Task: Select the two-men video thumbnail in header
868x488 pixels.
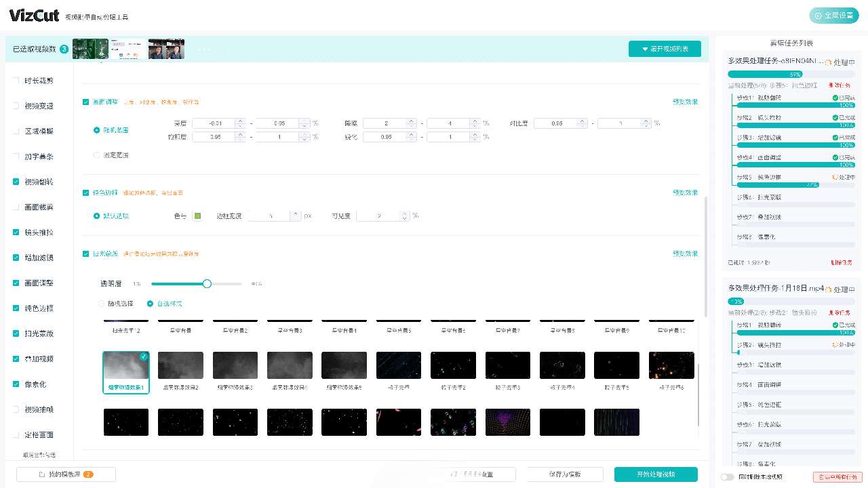Action: pyautogui.click(x=166, y=49)
